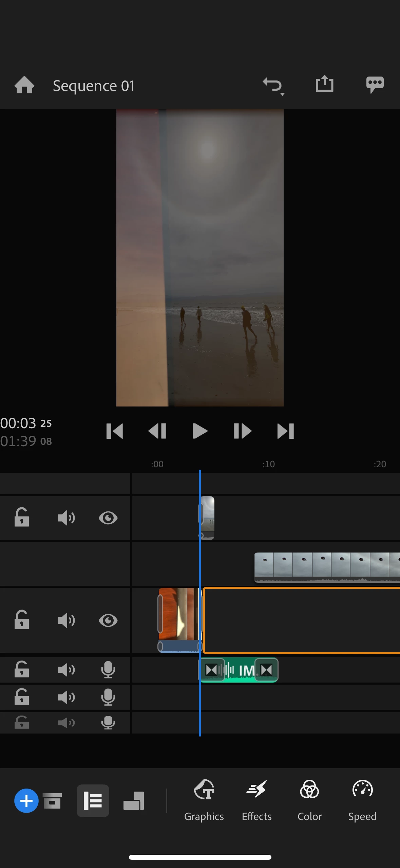Select the green IM audio clip

[239, 670]
